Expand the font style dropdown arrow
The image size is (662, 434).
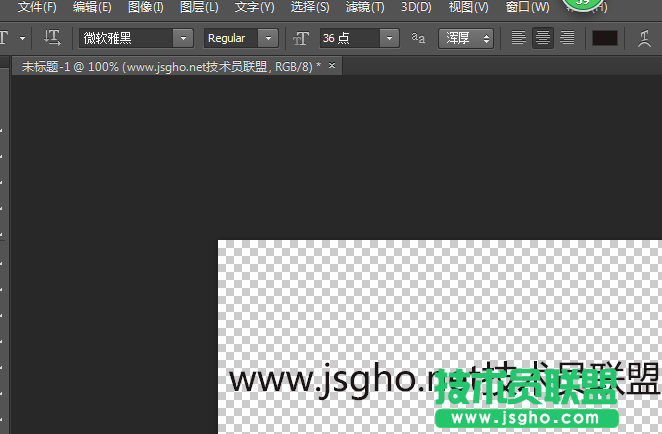[268, 38]
